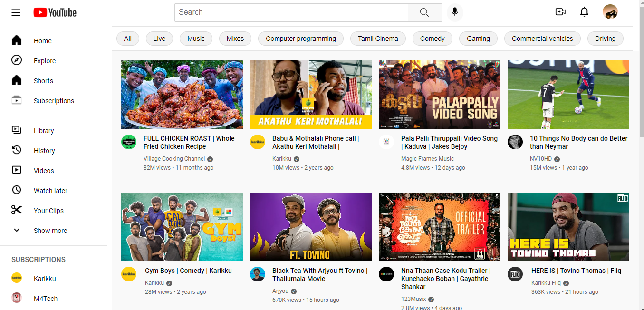
Task: Go to Watch later in sidebar
Action: tap(50, 191)
